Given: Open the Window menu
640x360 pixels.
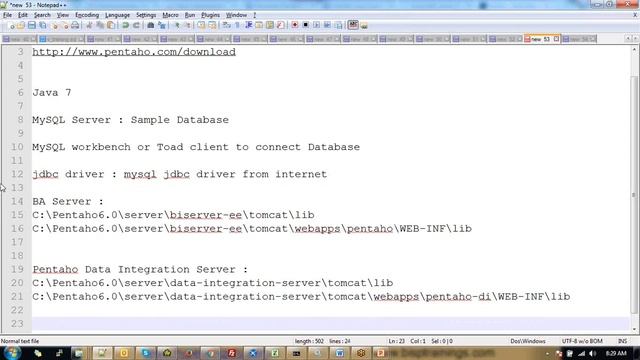Looking at the screenshot, I should [x=236, y=15].
